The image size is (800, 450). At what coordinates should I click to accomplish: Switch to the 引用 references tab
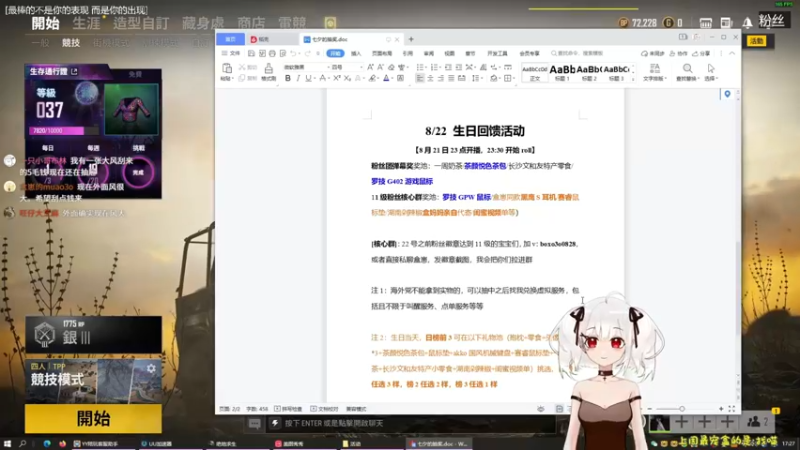pyautogui.click(x=408, y=54)
